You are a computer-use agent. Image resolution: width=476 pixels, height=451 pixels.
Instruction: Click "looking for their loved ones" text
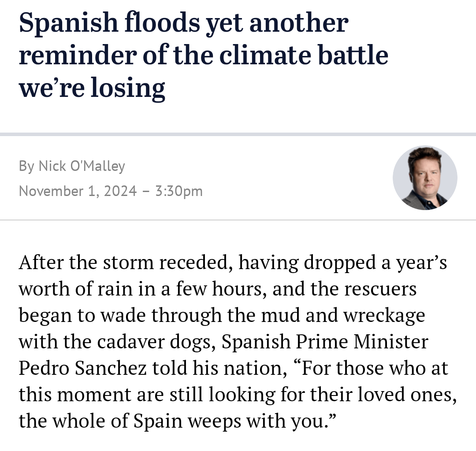(x=332, y=395)
